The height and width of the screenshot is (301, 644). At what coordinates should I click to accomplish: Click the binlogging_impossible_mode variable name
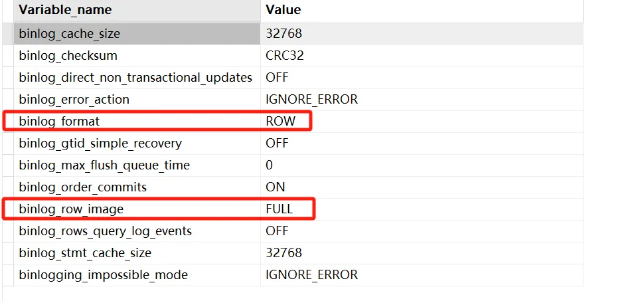104,275
